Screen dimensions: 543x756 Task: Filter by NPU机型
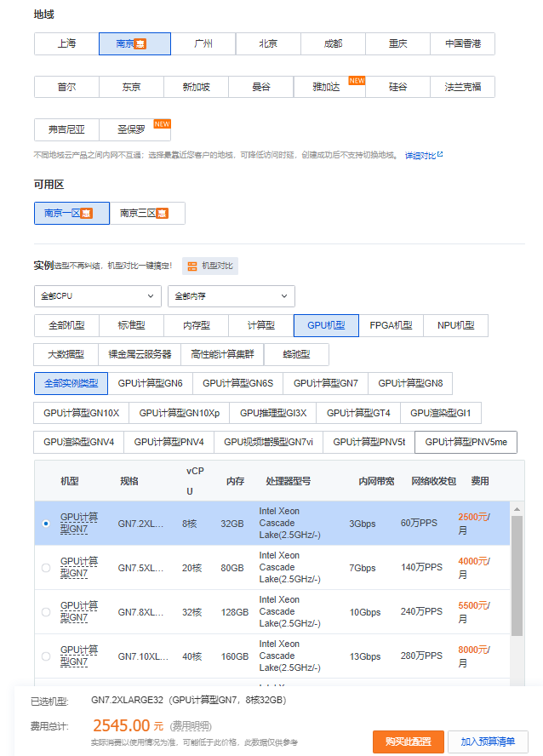pos(456,325)
